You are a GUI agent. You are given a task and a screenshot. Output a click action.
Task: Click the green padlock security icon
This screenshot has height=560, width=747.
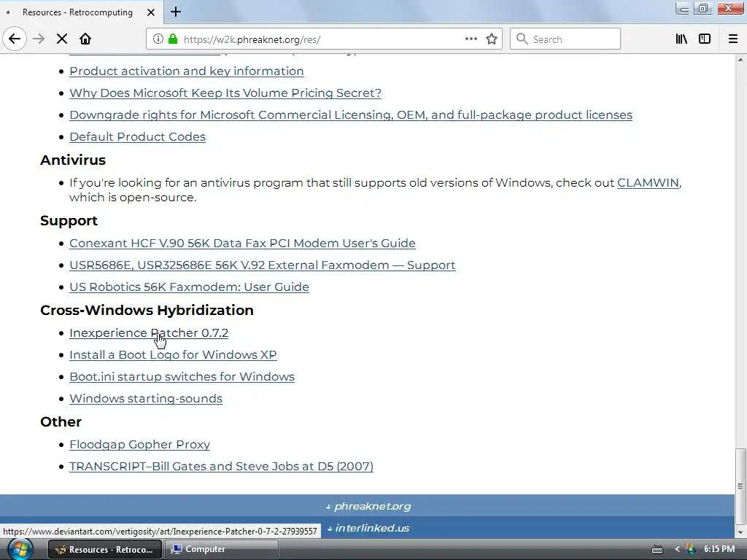pos(173,39)
